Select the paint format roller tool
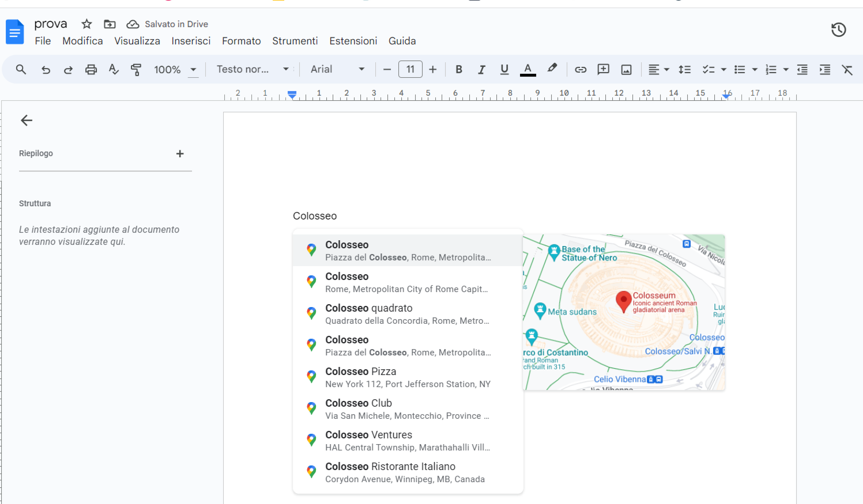This screenshot has width=863, height=504. tap(136, 70)
